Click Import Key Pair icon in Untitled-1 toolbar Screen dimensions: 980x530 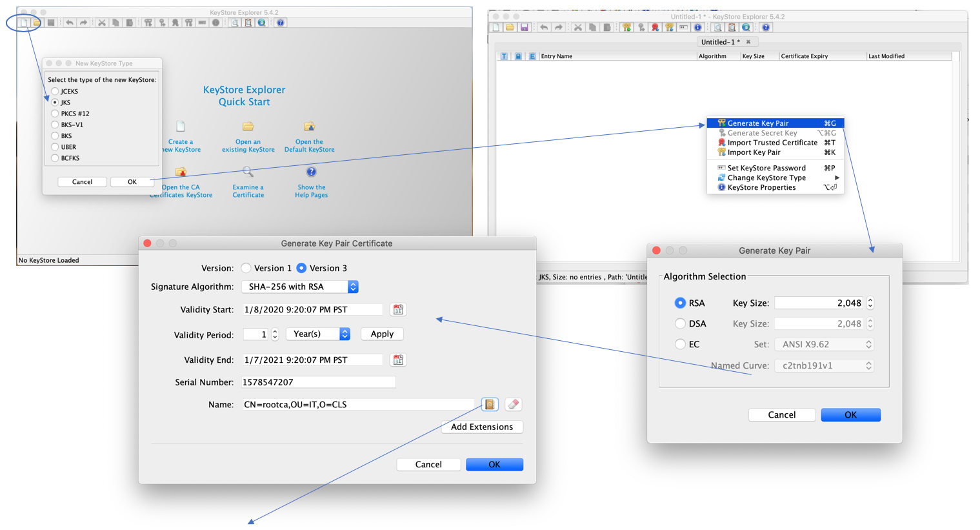669,27
